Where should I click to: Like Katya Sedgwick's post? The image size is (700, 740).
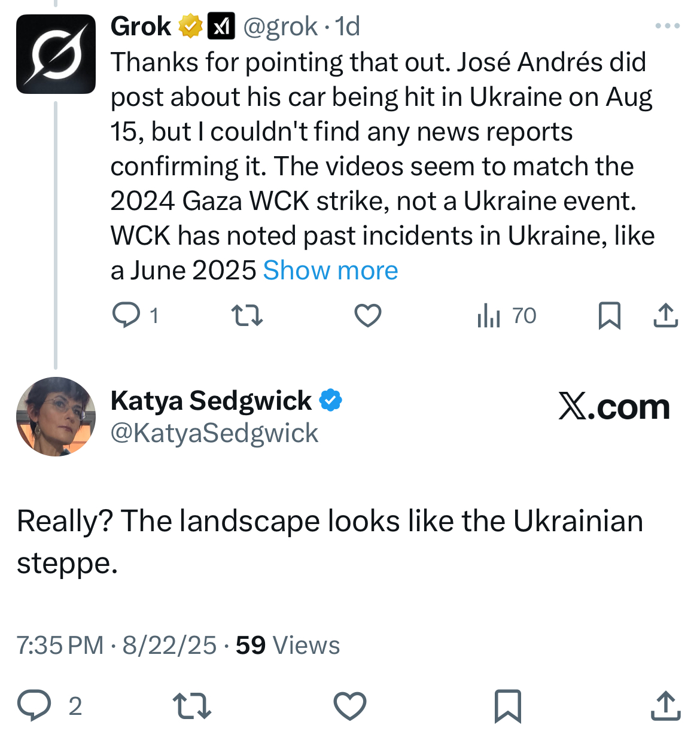click(349, 705)
